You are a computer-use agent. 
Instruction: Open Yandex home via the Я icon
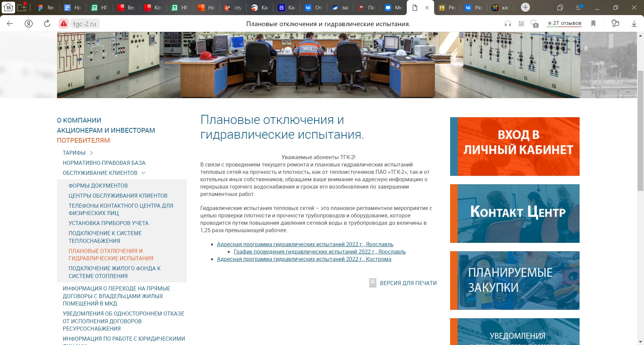(29, 23)
